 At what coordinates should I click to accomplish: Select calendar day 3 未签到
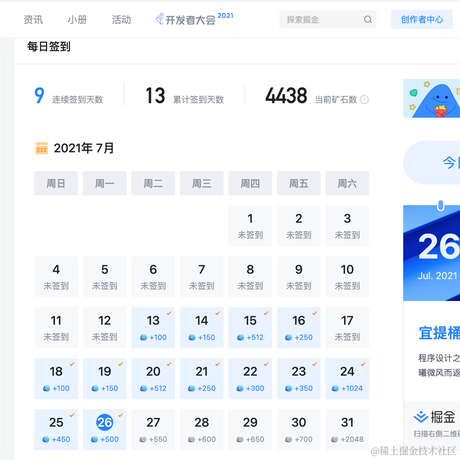pos(347,226)
